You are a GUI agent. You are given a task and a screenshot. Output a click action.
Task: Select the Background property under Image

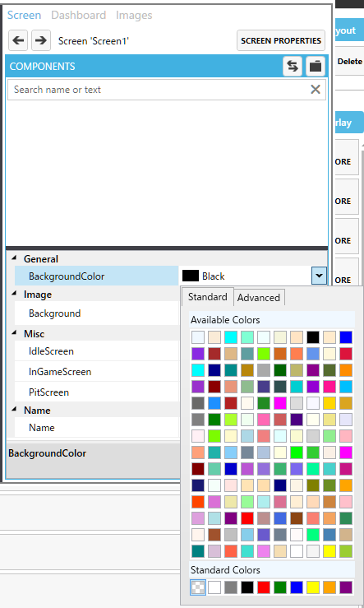[96, 313]
